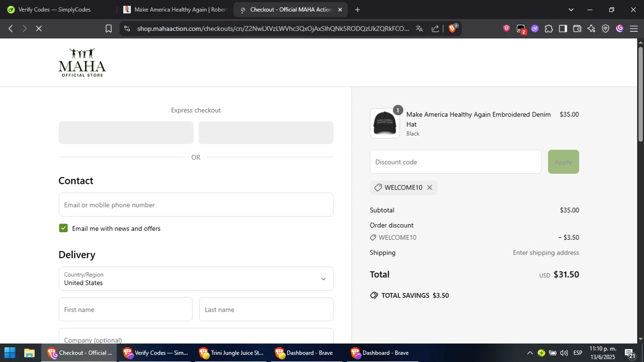Open the Bitwarden shield extension icon
The width and height of the screenshot is (644, 362).
pos(507,28)
